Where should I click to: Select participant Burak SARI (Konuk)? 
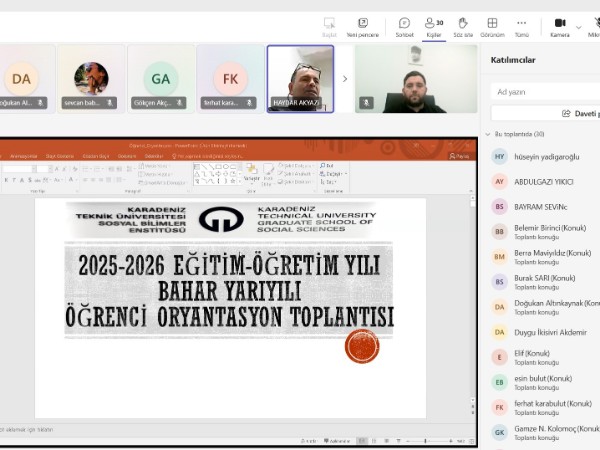coord(545,282)
